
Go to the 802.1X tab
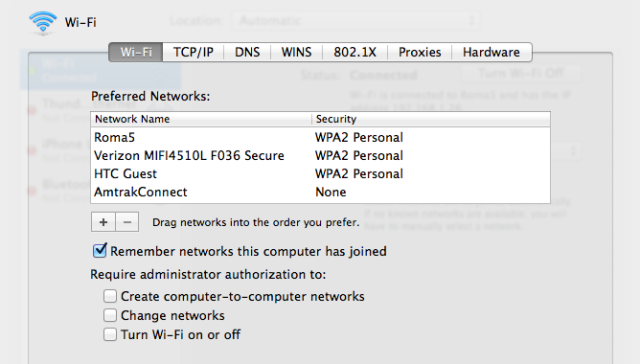coord(355,52)
